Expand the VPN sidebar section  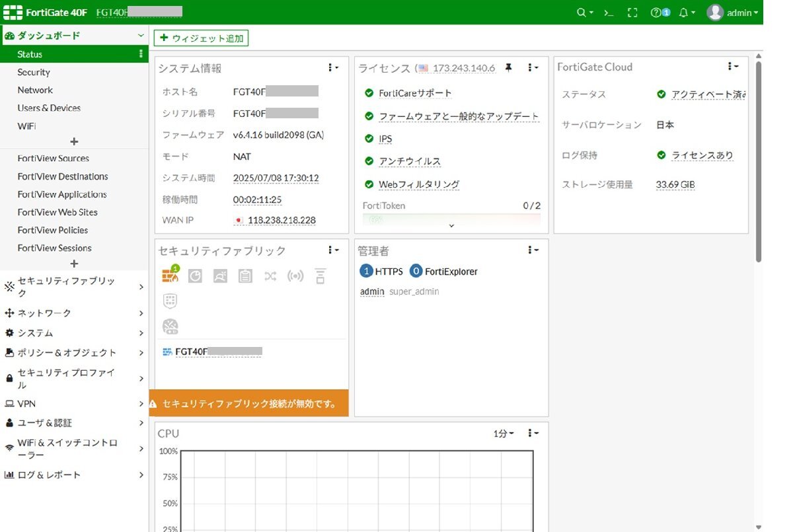[x=74, y=403]
